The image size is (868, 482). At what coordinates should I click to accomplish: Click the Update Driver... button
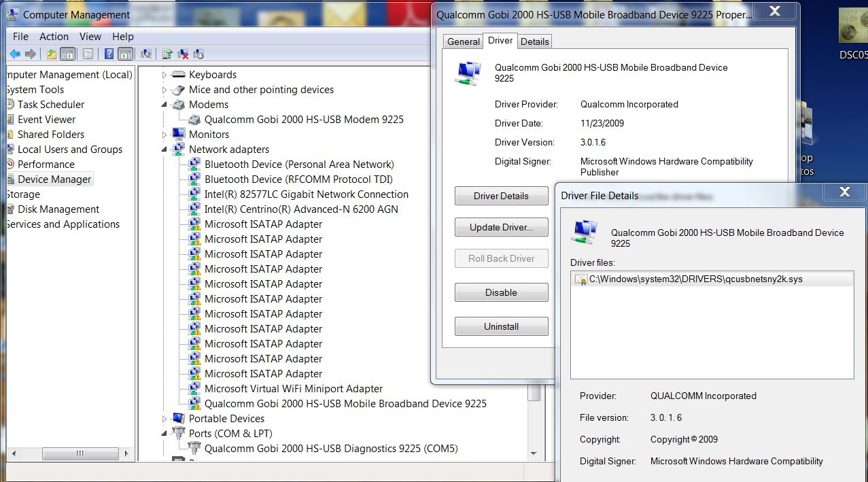pos(502,227)
